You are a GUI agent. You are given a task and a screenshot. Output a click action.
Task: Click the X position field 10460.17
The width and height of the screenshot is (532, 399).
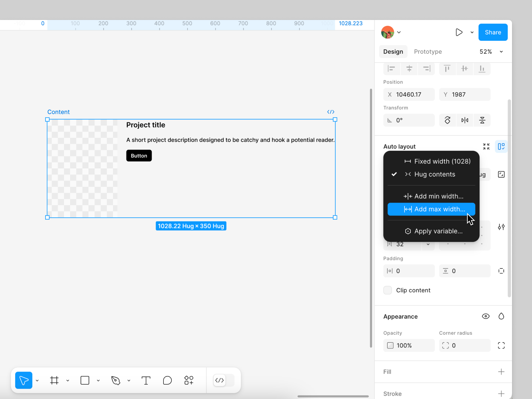click(409, 94)
